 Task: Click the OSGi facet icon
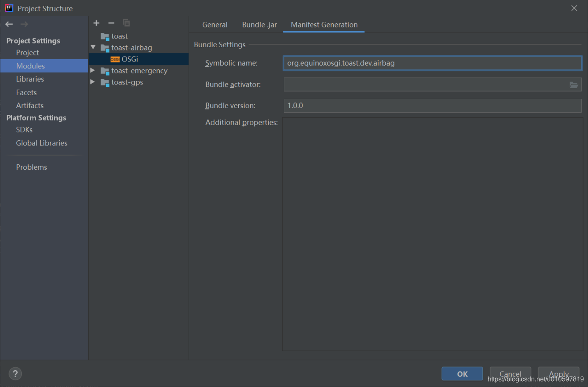point(115,59)
